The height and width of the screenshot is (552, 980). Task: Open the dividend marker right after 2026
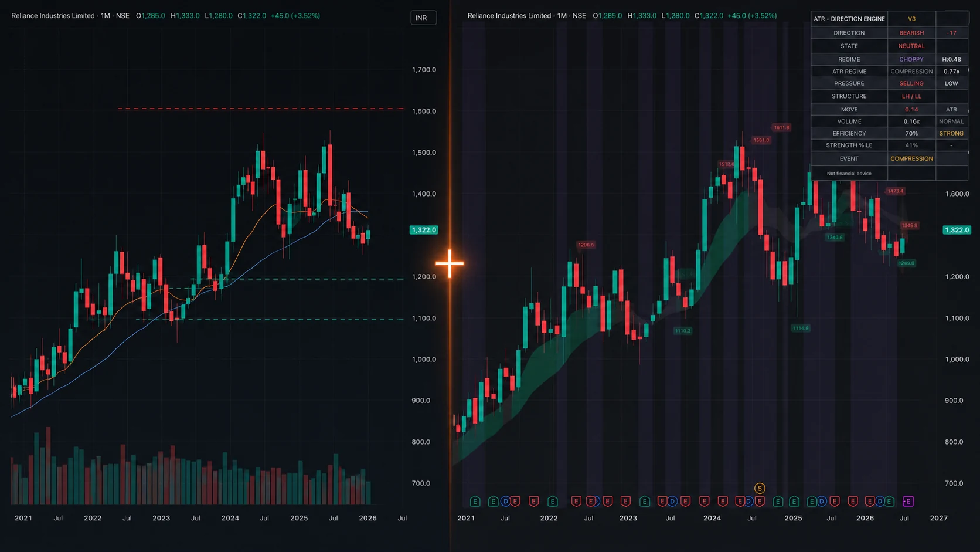[x=880, y=502]
